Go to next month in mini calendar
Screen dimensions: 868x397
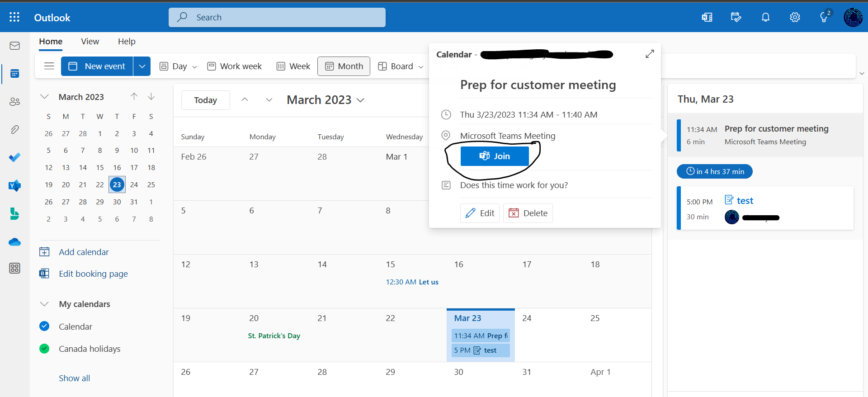[x=151, y=96]
